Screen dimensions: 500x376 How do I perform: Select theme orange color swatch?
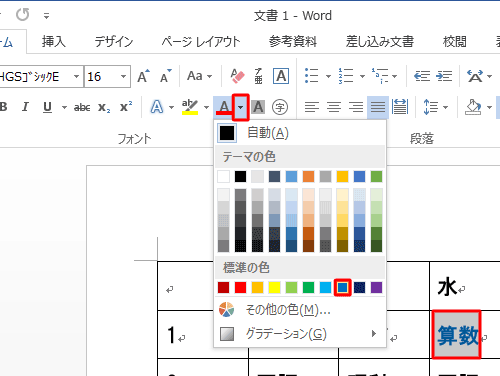tap(308, 176)
